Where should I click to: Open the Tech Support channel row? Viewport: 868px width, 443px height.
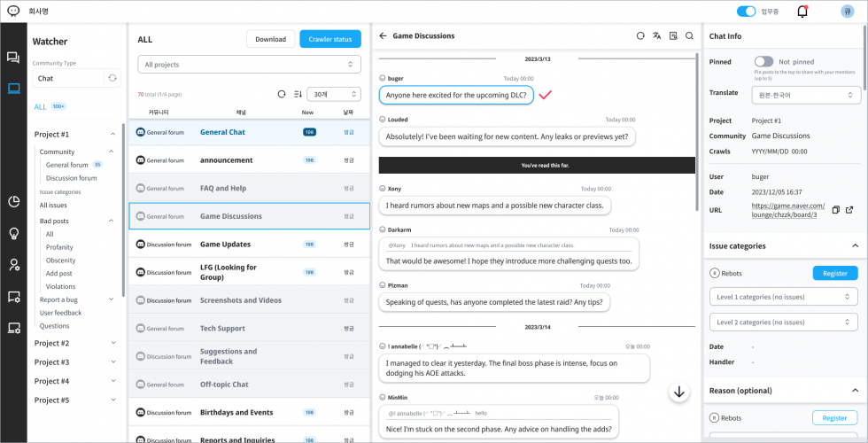coord(249,329)
